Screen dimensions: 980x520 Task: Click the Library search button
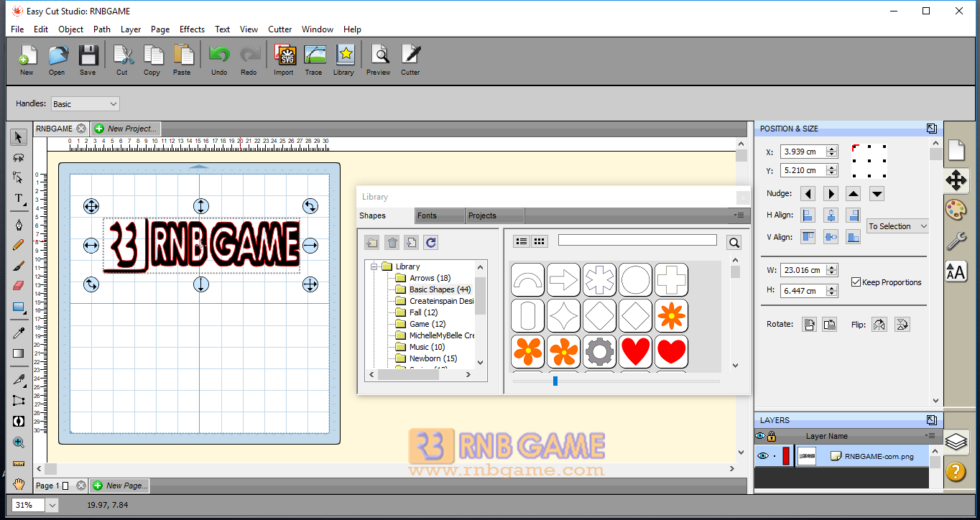tap(734, 243)
